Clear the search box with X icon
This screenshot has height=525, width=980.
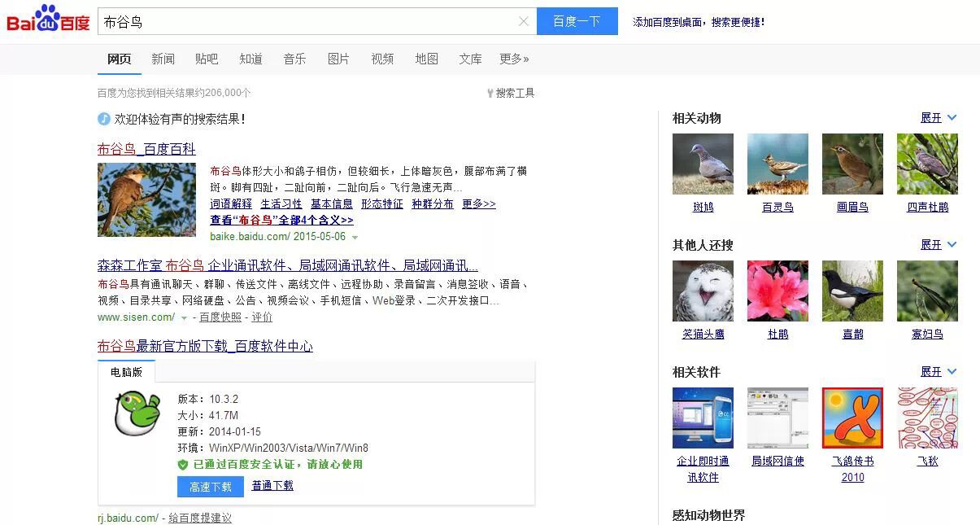[523, 22]
